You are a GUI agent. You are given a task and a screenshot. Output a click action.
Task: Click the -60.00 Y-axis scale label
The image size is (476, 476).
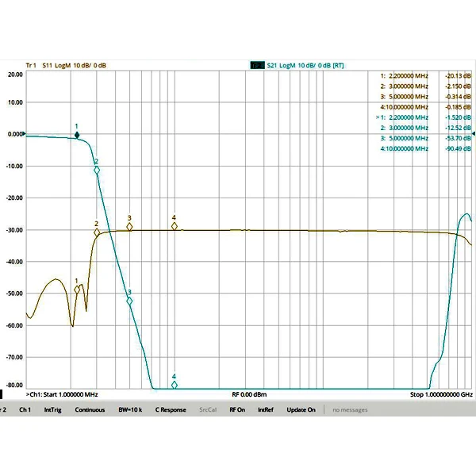[x=14, y=325]
